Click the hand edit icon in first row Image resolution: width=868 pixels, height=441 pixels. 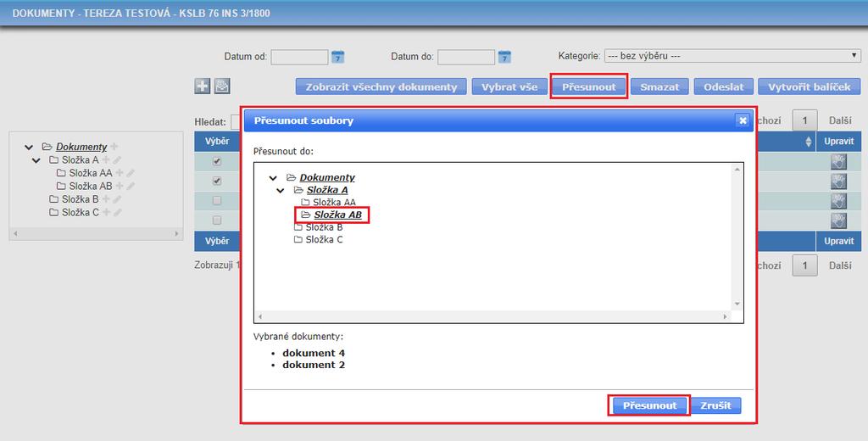coord(838,162)
